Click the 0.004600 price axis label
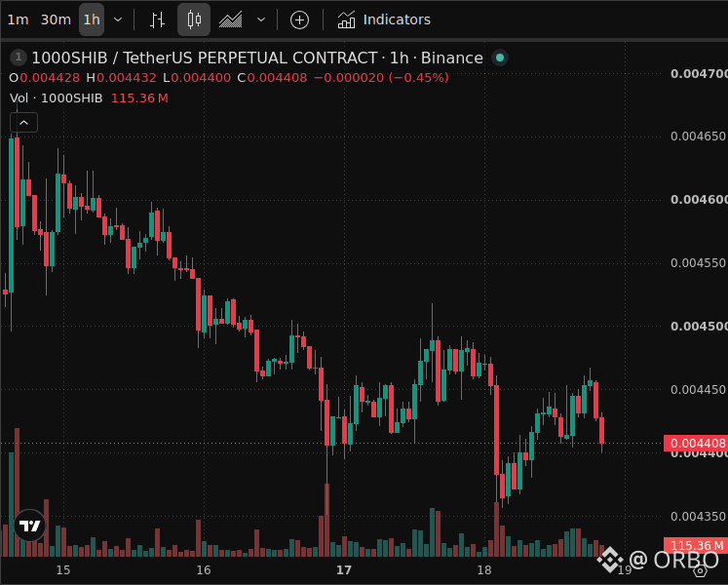 point(699,199)
